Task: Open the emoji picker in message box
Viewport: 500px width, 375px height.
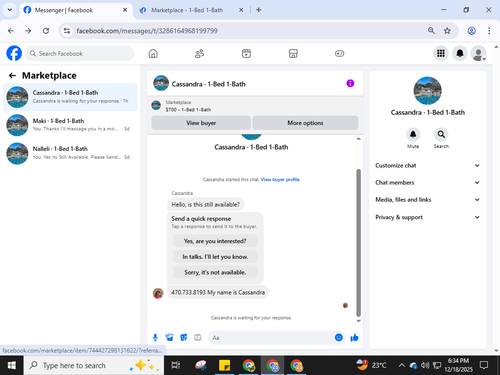Action: coord(339,338)
